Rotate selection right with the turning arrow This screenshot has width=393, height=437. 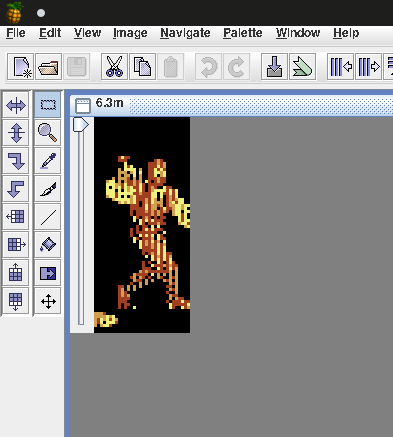pos(16,161)
